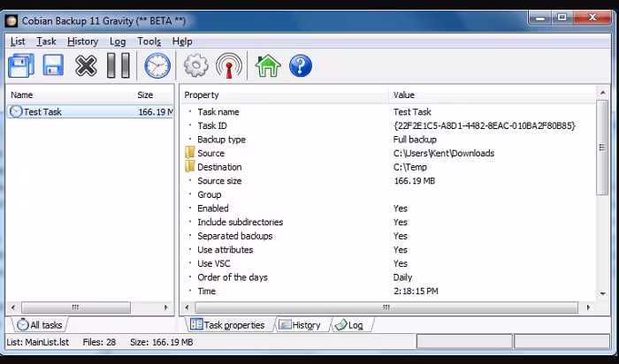
Task: Click properties pane scroll right arrow
Action: (x=588, y=307)
